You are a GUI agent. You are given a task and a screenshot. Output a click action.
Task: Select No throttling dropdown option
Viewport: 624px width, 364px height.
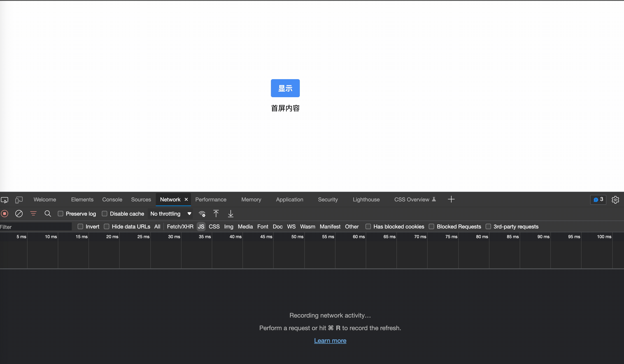point(170,214)
